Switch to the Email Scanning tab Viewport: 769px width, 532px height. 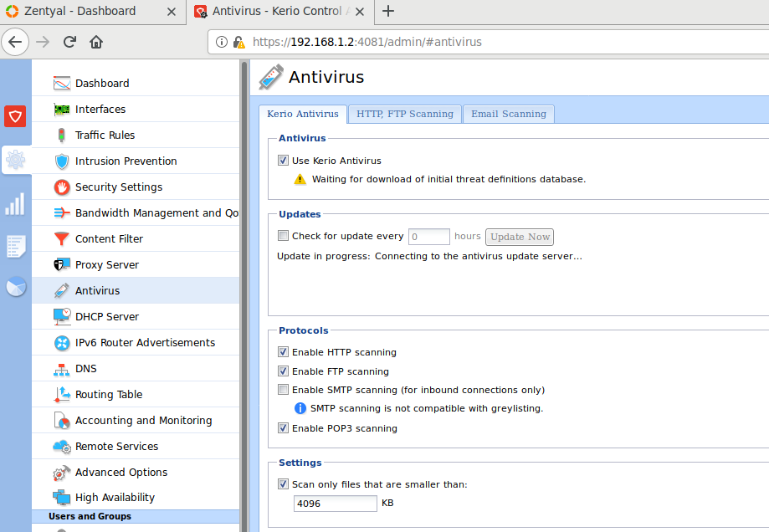click(509, 114)
